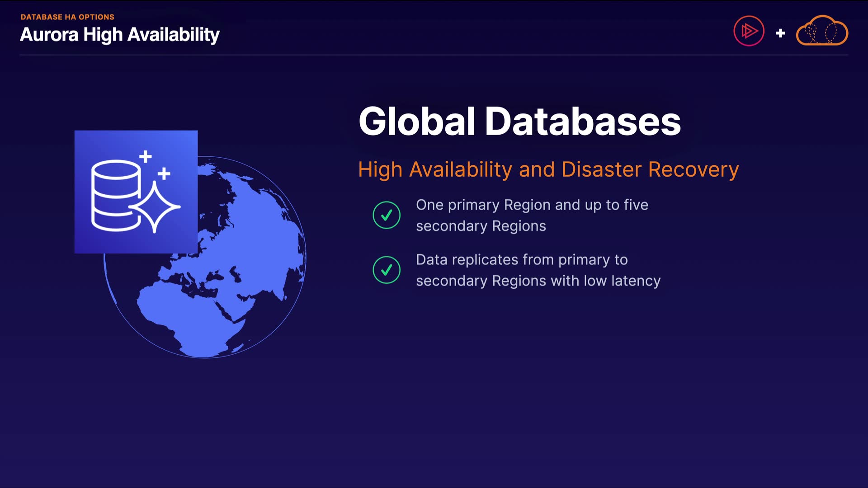The image size is (868, 488).
Task: Click the Pluralsight play logo icon
Action: pos(749,31)
